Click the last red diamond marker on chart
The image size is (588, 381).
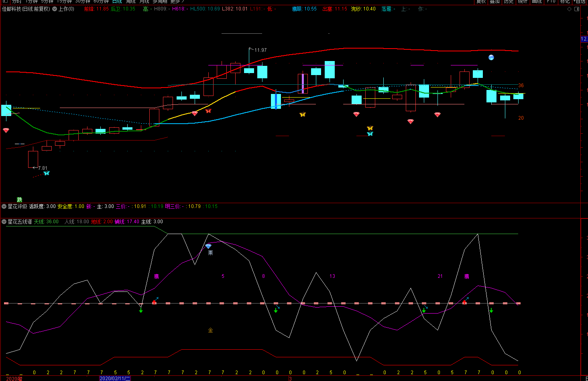tap(437, 115)
